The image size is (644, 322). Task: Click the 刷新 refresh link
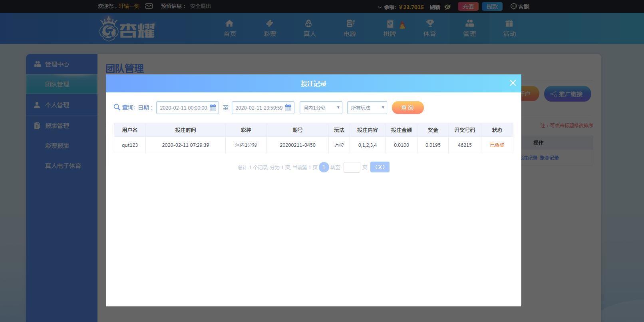[x=435, y=7]
